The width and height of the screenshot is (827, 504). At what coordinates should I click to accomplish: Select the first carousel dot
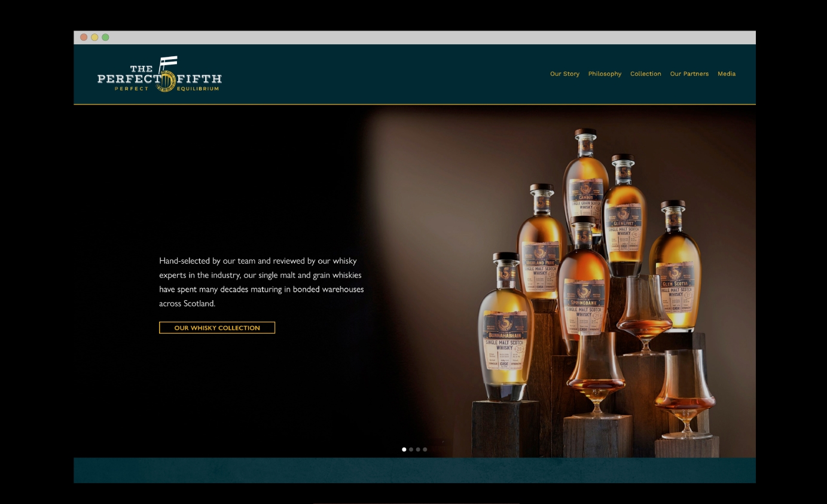(404, 449)
